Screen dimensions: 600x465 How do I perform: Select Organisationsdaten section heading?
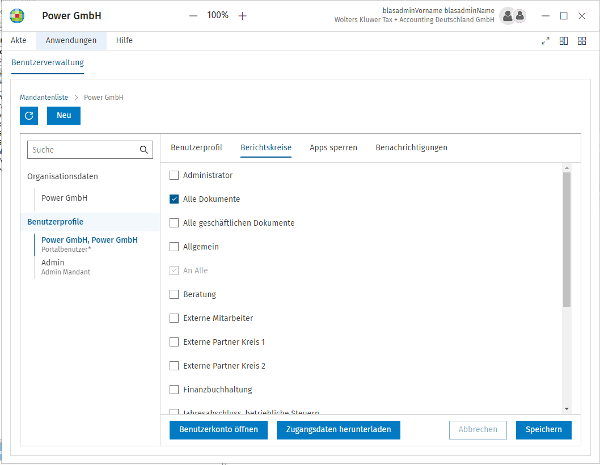[63, 176]
